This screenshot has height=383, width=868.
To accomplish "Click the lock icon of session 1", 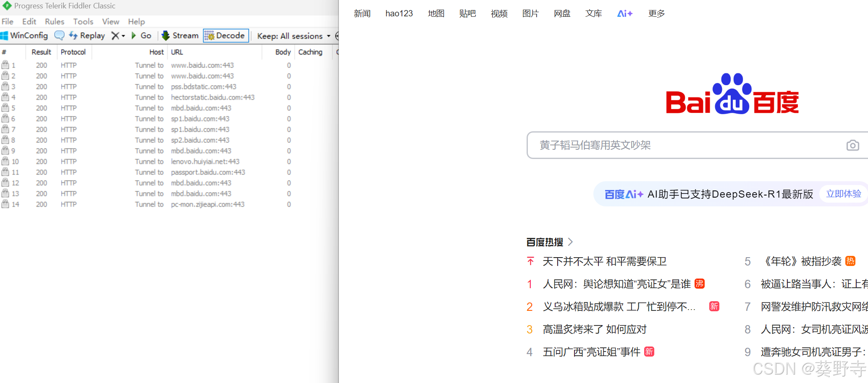I will (x=5, y=65).
